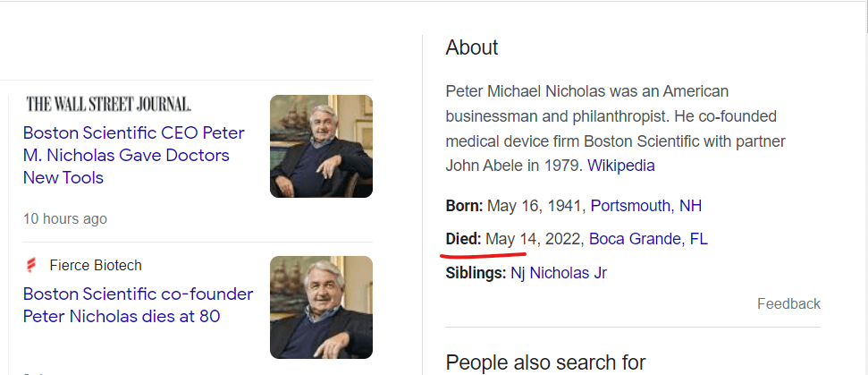Click the Fierce Biotech article photo thumbnail

click(x=321, y=307)
